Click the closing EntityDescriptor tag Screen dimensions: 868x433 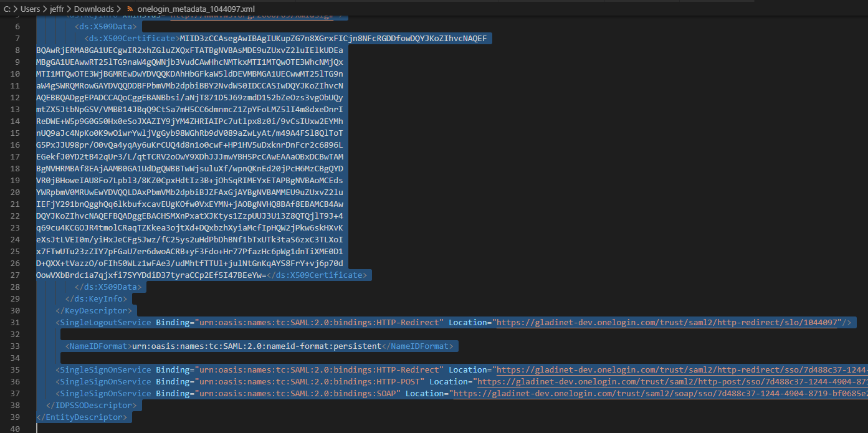coord(82,417)
